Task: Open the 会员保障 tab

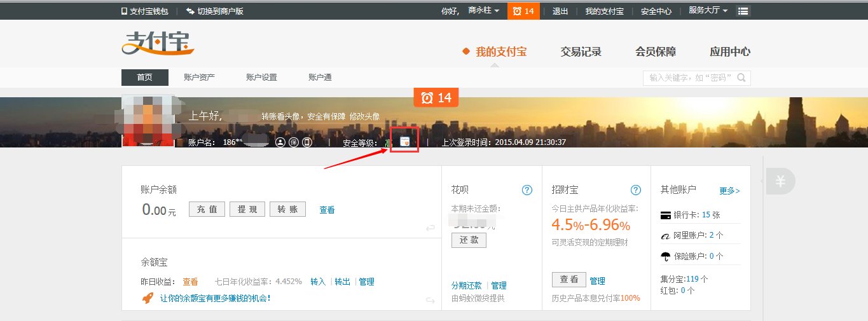Action: click(656, 52)
